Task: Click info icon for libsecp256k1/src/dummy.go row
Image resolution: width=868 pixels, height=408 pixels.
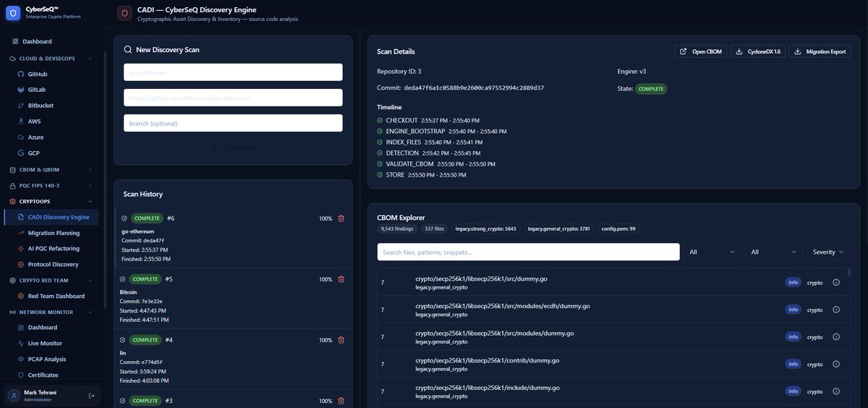Action: click(x=836, y=282)
